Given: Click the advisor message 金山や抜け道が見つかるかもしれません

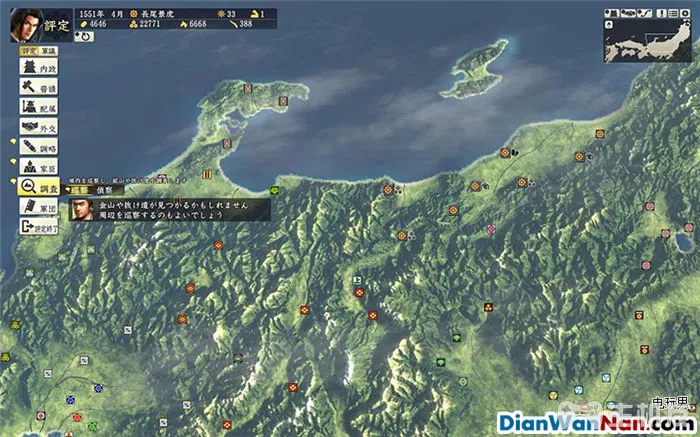Looking at the screenshot, I should 173,205.
